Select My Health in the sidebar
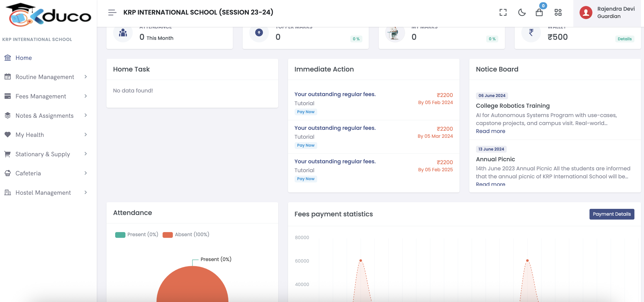The width and height of the screenshot is (644, 302). [x=30, y=135]
